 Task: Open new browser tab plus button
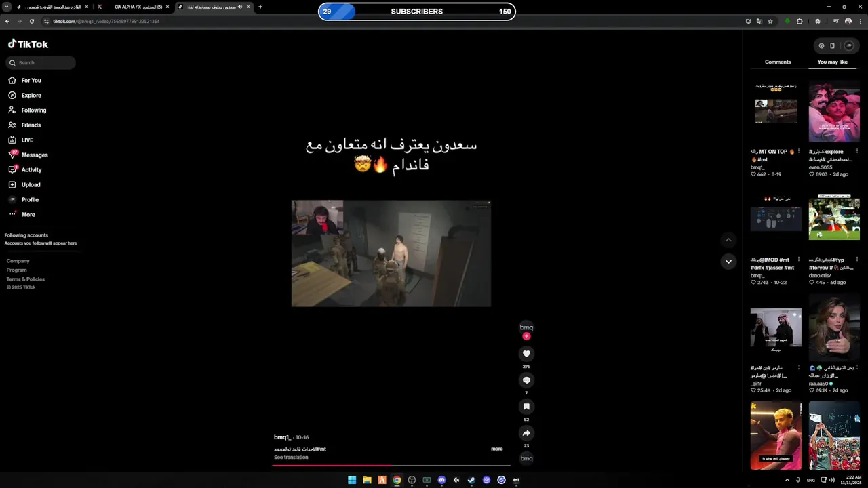click(x=260, y=7)
